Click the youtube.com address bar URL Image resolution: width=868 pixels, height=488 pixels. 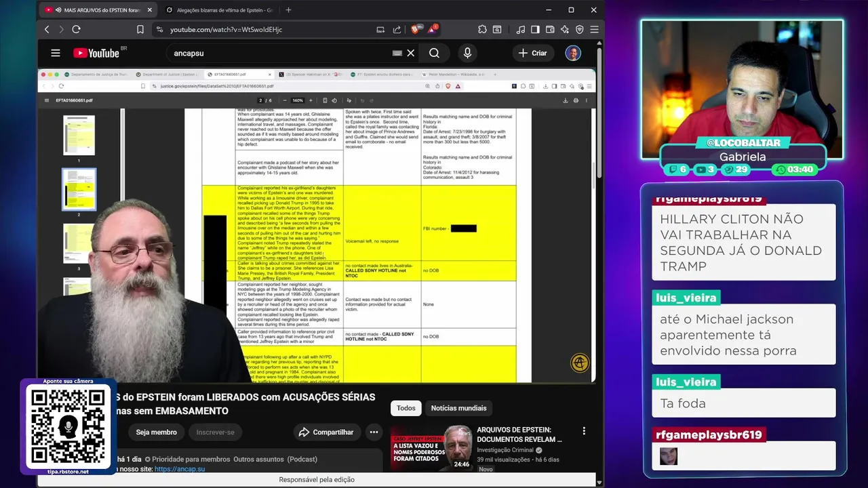point(226,29)
